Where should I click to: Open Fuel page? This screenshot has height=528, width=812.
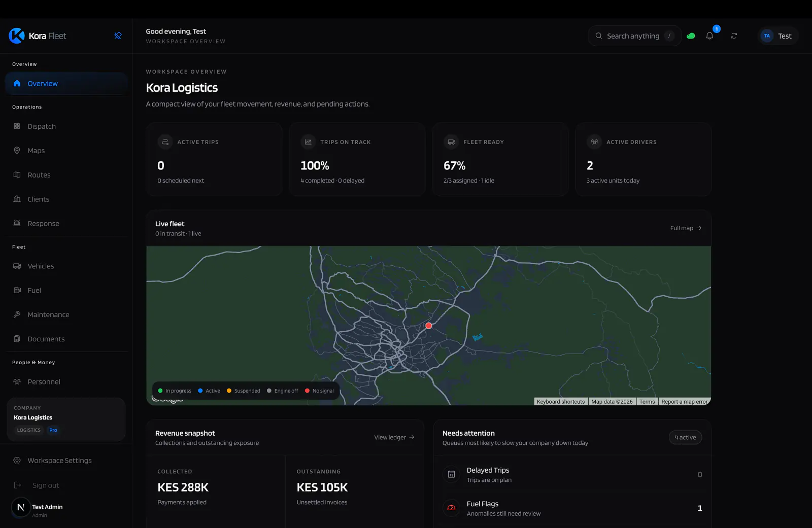[66, 291]
